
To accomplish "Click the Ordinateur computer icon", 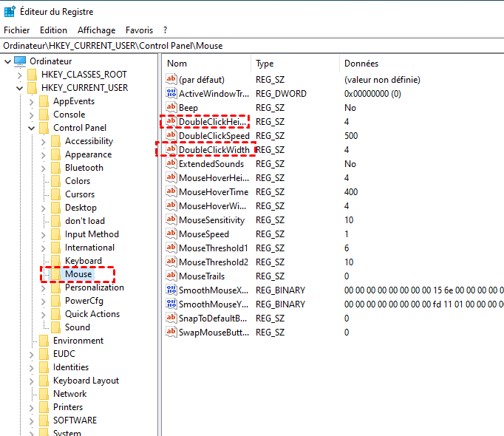I will [20, 61].
